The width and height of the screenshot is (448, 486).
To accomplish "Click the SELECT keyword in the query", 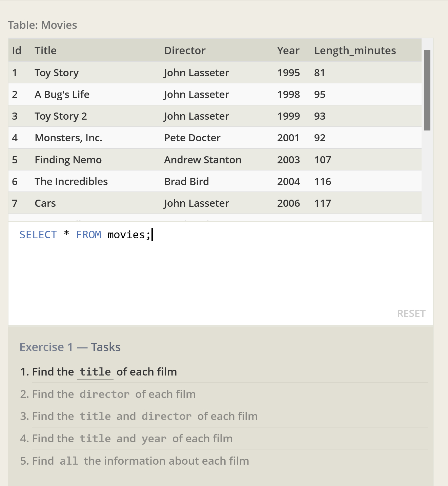I will (38, 235).
